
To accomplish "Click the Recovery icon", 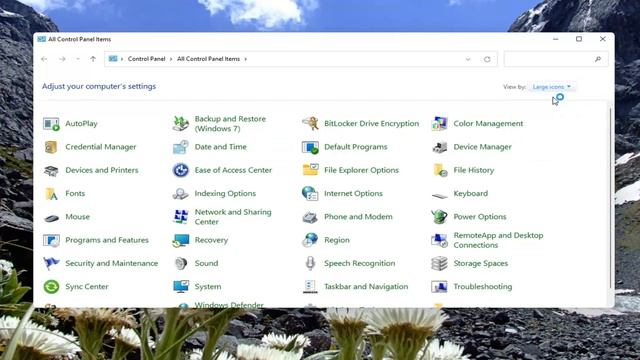I will (180, 240).
